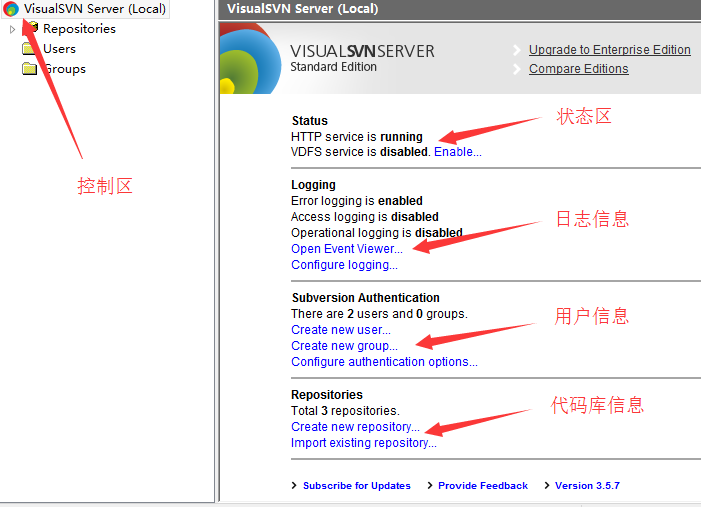Viewport: 701px width, 507px height.
Task: Click the Status section heading
Action: 309,121
